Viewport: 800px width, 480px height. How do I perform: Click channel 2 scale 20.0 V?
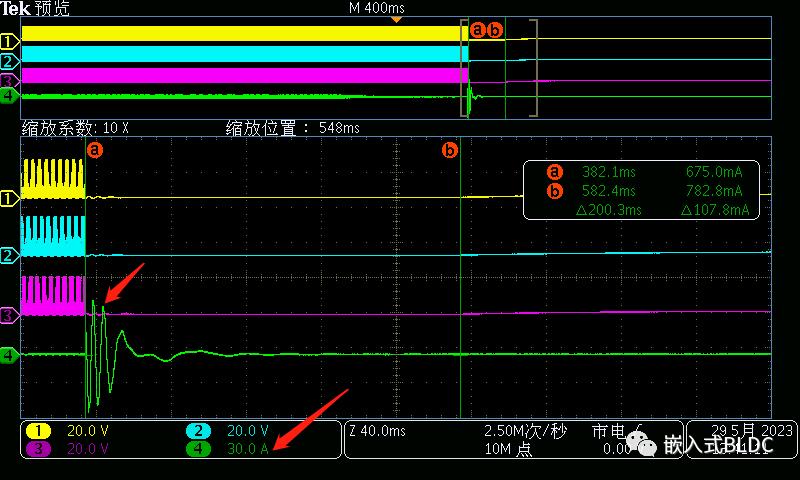[x=247, y=431]
